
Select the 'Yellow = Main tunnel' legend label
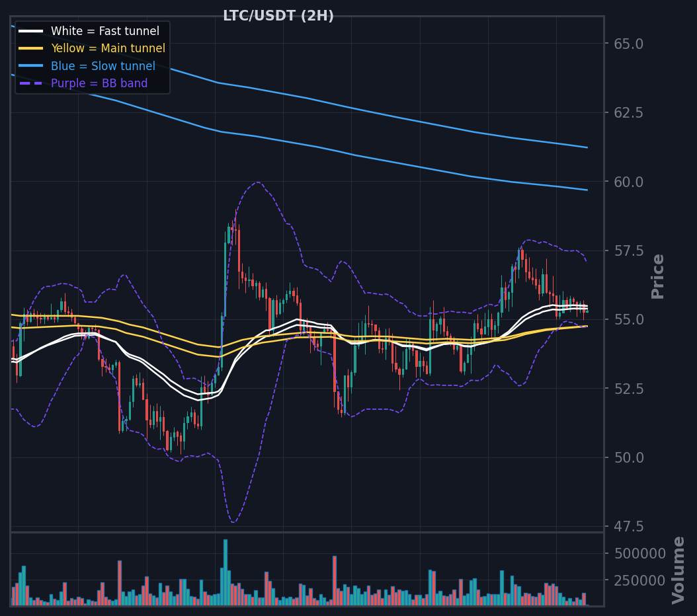(108, 48)
